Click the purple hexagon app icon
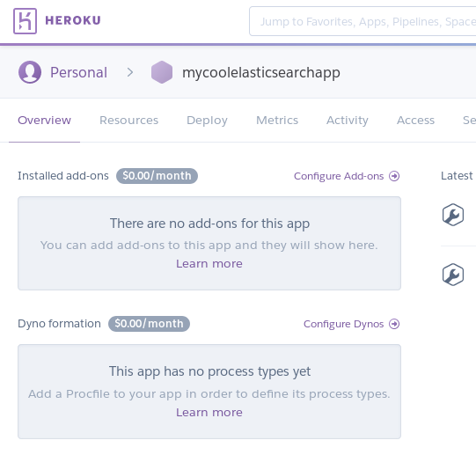Viewport: 476px width, 455px height. pos(162,72)
